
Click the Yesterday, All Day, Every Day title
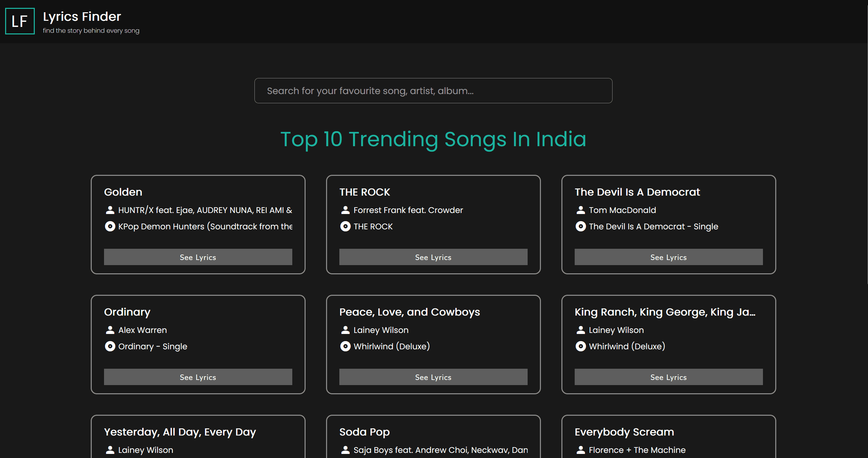180,432
